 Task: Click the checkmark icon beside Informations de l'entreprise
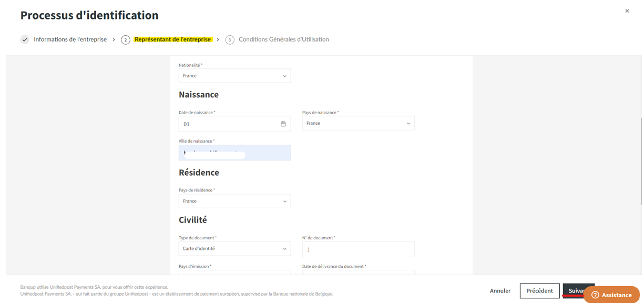[25, 39]
